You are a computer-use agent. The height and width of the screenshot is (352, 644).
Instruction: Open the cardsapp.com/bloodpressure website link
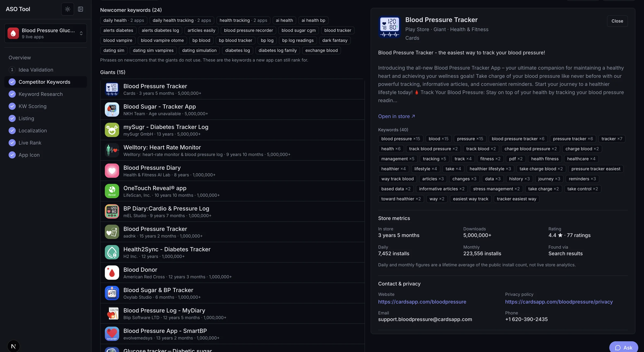(422, 302)
